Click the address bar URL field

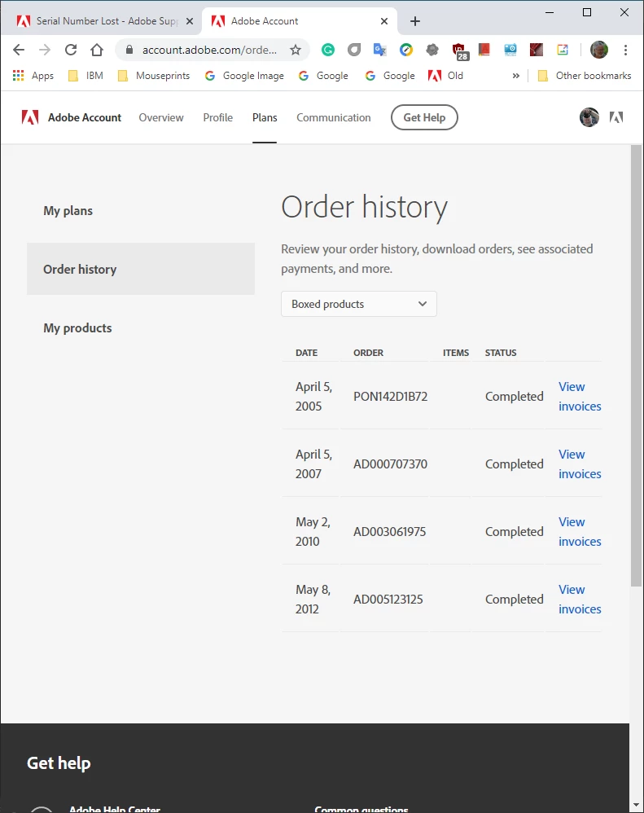[x=209, y=50]
